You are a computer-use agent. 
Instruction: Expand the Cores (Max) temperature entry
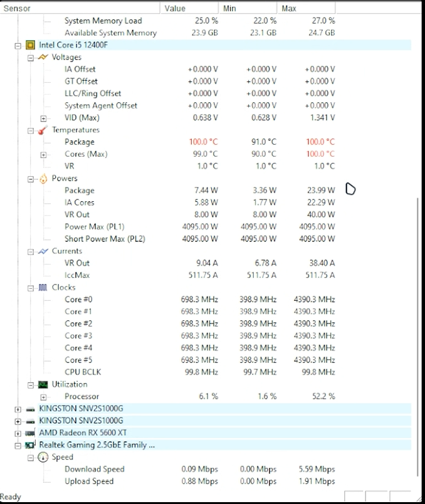click(x=43, y=155)
